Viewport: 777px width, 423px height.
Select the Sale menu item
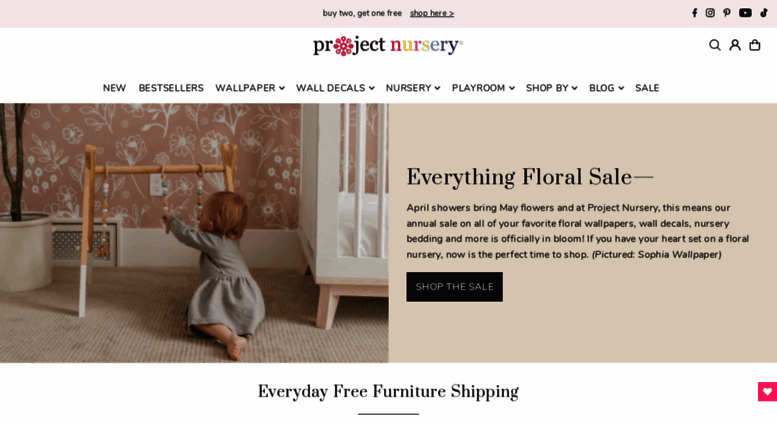point(647,88)
